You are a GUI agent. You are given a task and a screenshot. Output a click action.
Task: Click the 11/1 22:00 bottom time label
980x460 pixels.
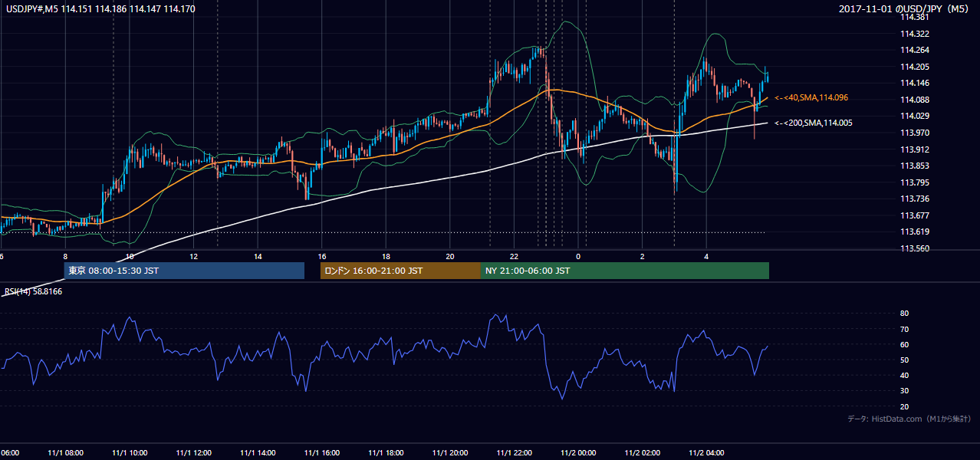tap(515, 453)
